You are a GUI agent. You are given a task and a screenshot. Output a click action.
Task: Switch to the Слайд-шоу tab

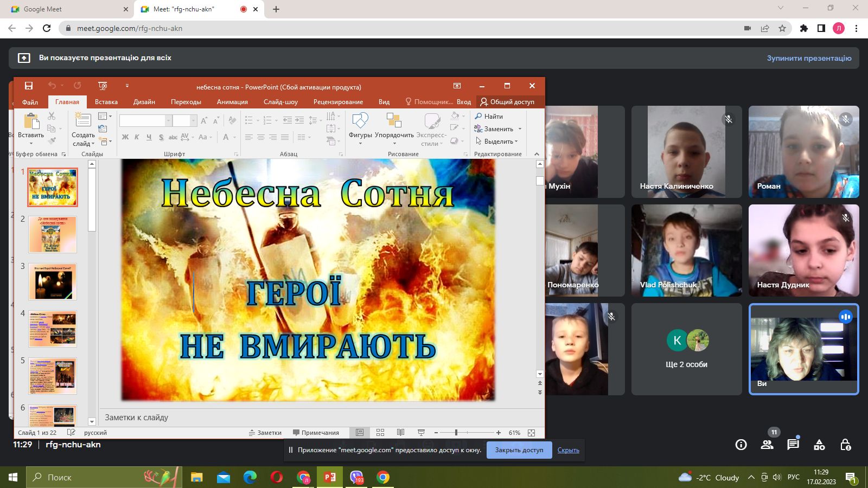(280, 102)
